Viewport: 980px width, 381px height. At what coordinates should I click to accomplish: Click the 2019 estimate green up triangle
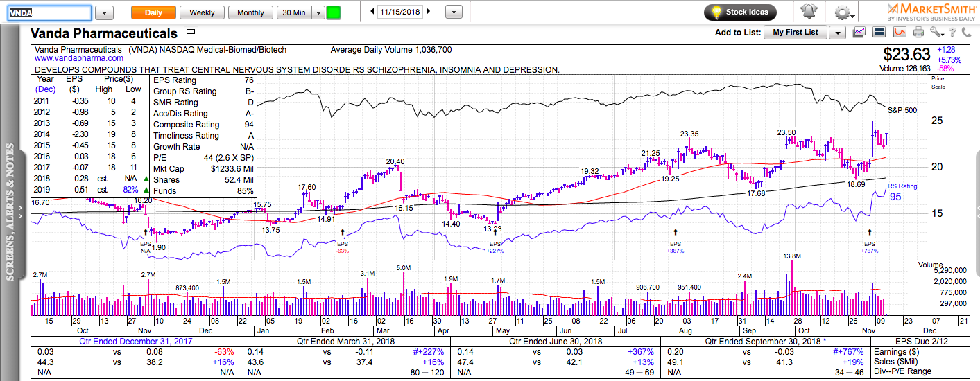[146, 190]
